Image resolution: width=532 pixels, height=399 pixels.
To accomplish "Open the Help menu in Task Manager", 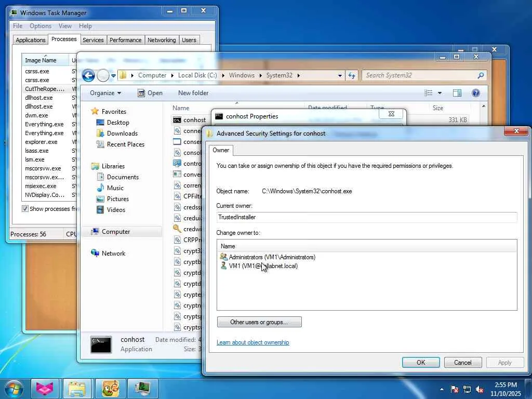I will 85,26.
